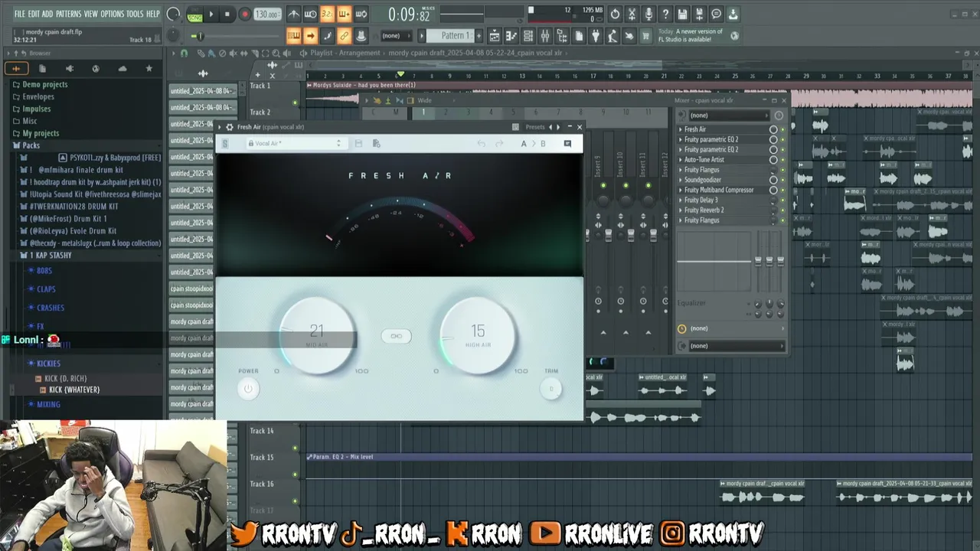Click the Fresh Air HIGH AIR knob
This screenshot has height=551, width=980.
click(x=478, y=335)
